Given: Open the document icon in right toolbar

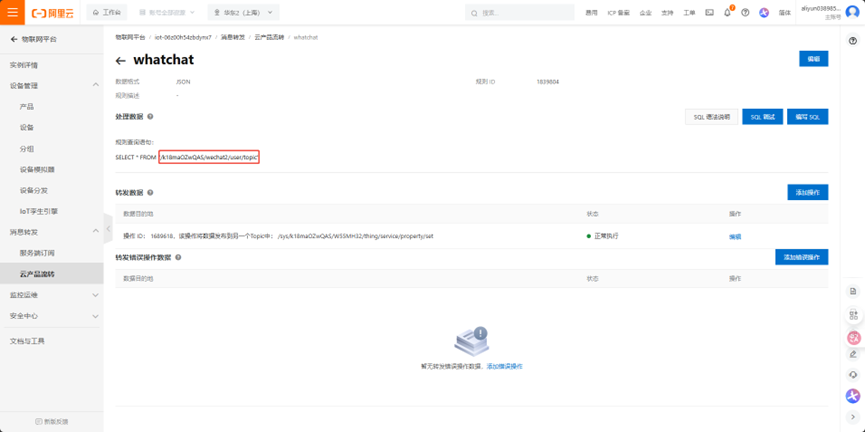Looking at the screenshot, I should pos(853,291).
